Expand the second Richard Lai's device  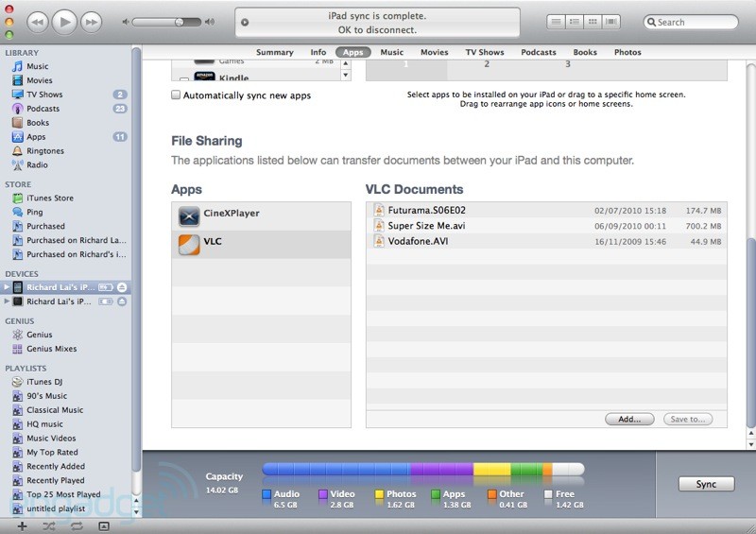point(7,301)
